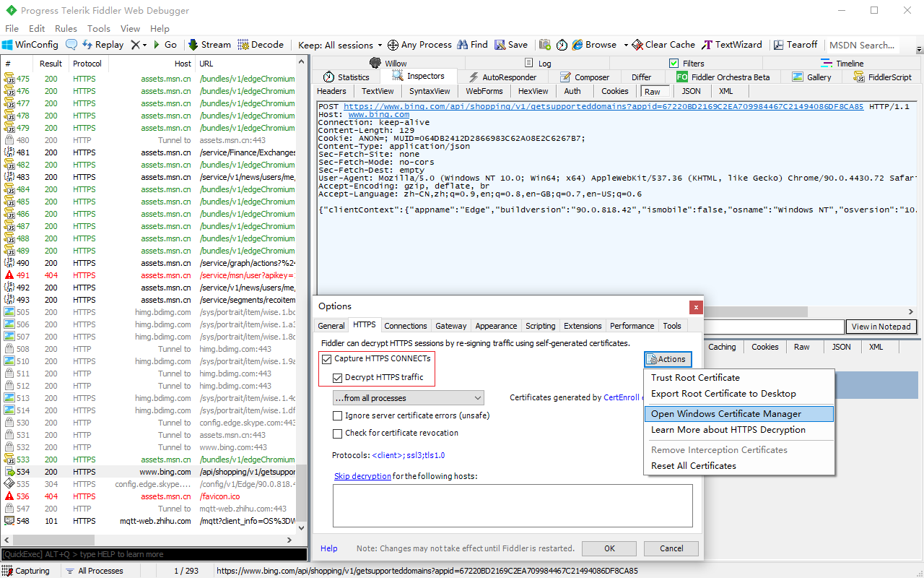The width and height of the screenshot is (924, 578).
Task: Select Open Windows Certificate Manager
Action: 738,414
